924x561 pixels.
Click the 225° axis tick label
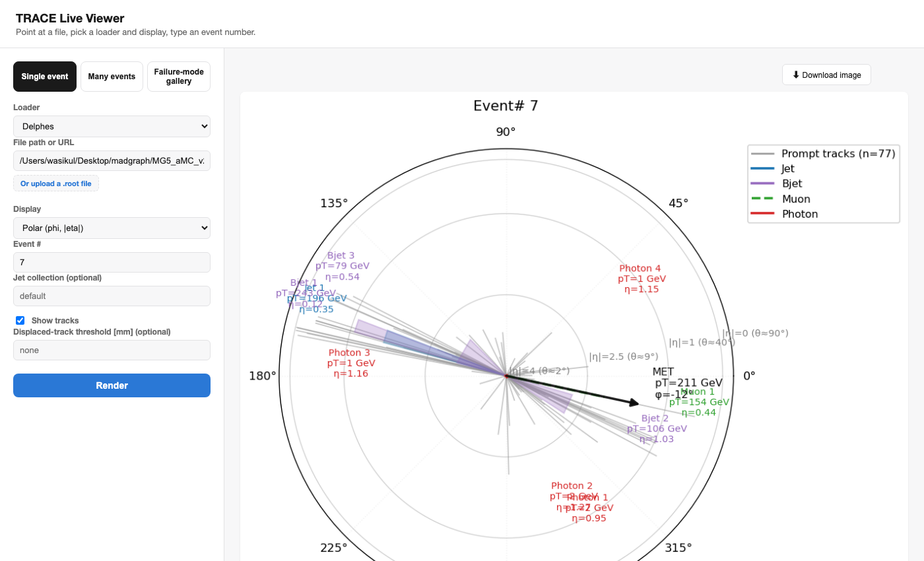pos(334,548)
